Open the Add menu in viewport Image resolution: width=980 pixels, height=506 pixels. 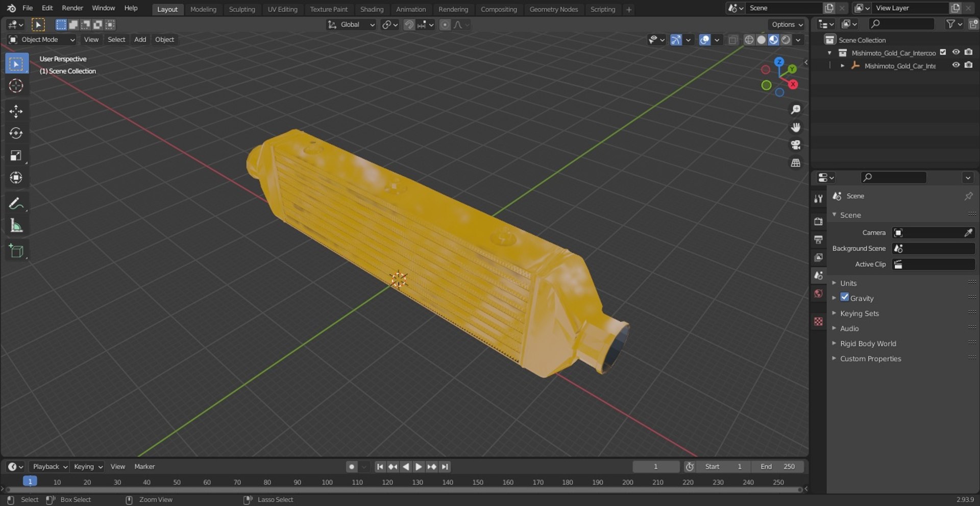(140, 40)
